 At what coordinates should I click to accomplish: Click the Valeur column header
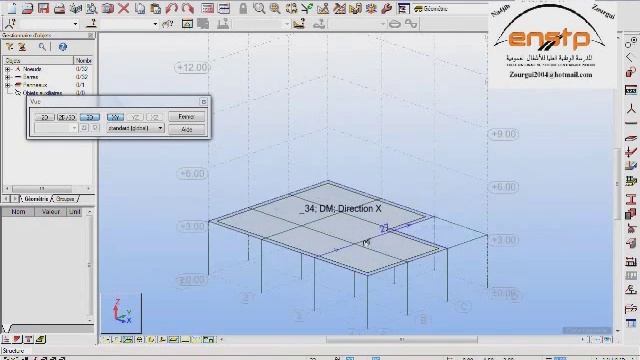tap(50, 211)
